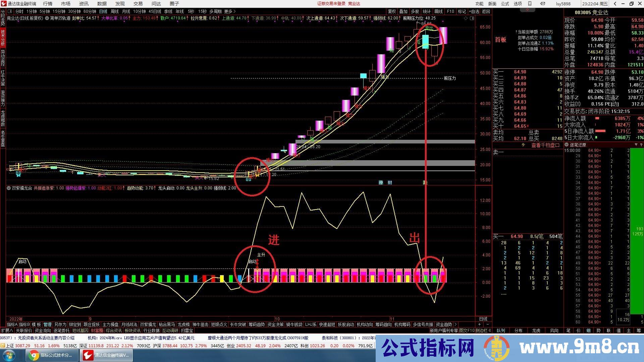Switch to the Chrome taskbar window 指标公式技术分
Screen dimensions: 644x362
(x=52, y=355)
